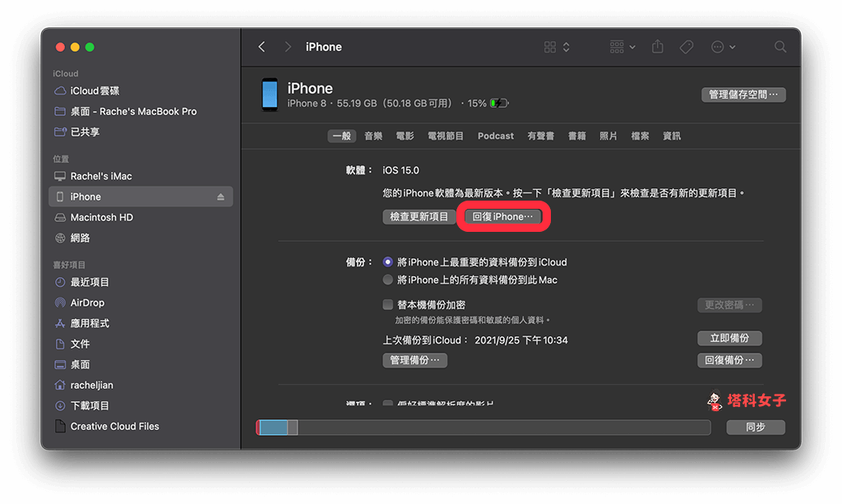This screenshot has height=504, width=842.
Task: Click 檢查更新項目 button
Action: click(x=419, y=217)
